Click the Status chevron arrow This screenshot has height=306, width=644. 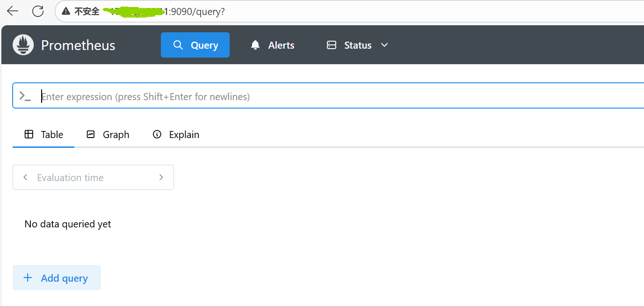384,45
